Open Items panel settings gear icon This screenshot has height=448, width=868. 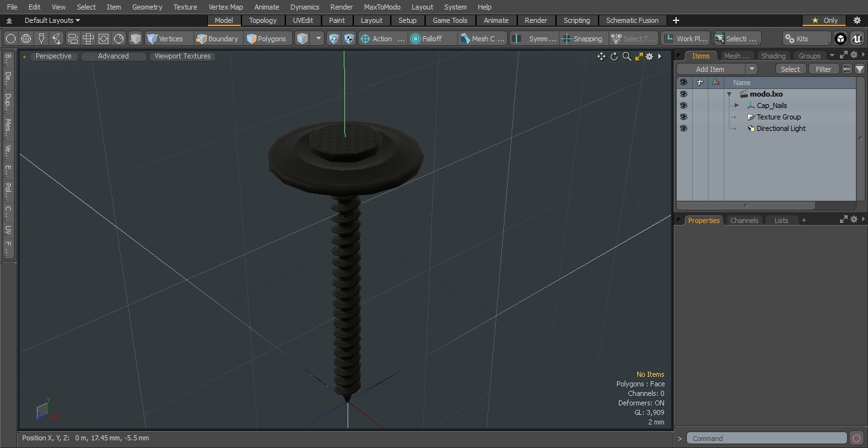click(854, 55)
